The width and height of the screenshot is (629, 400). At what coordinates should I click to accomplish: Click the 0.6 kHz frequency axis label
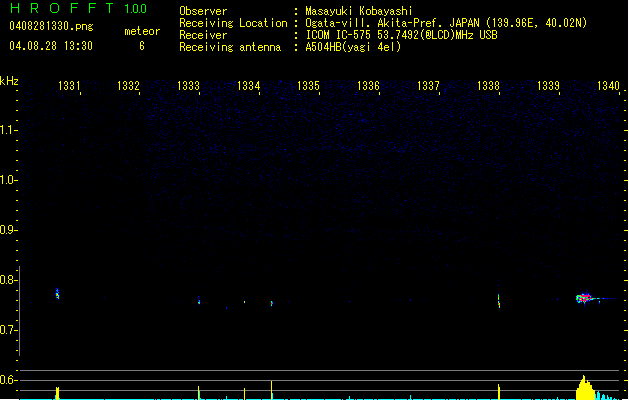8,380
